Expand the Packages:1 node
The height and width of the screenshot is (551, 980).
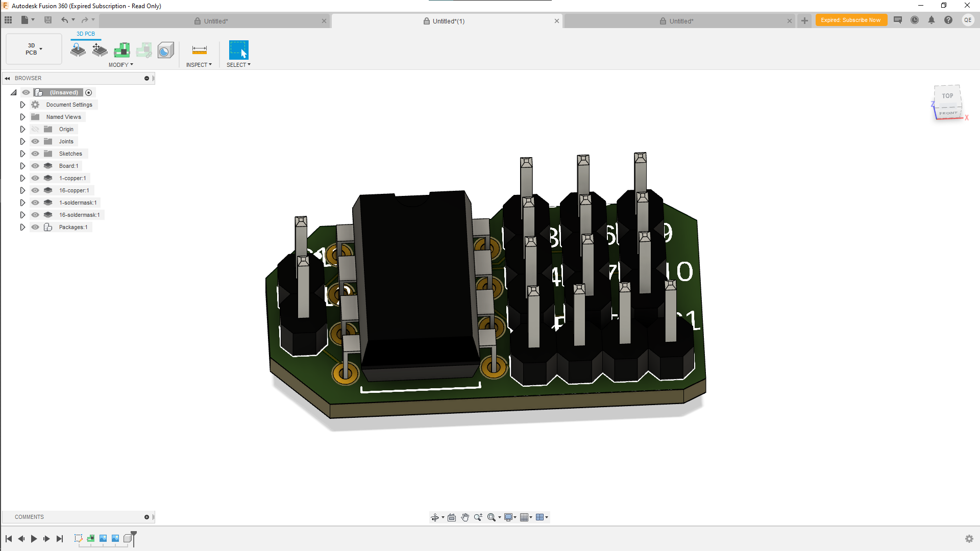coord(22,227)
